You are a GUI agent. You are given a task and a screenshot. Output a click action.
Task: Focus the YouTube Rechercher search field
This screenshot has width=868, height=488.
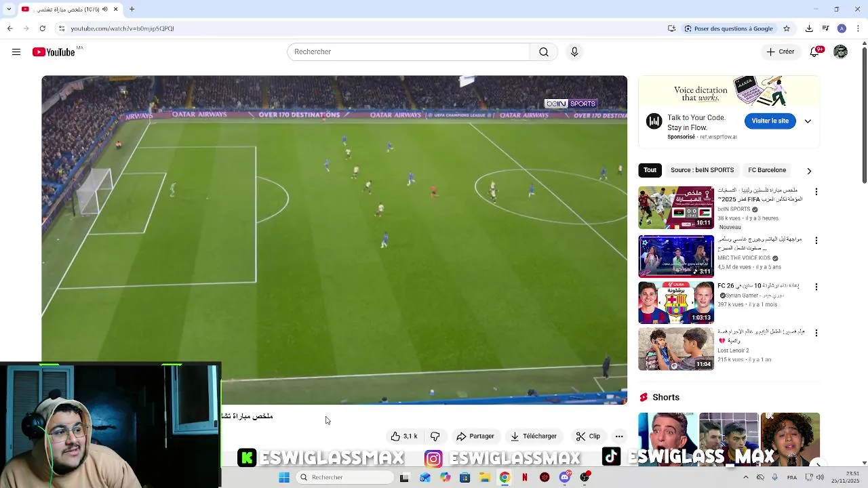tap(408, 52)
